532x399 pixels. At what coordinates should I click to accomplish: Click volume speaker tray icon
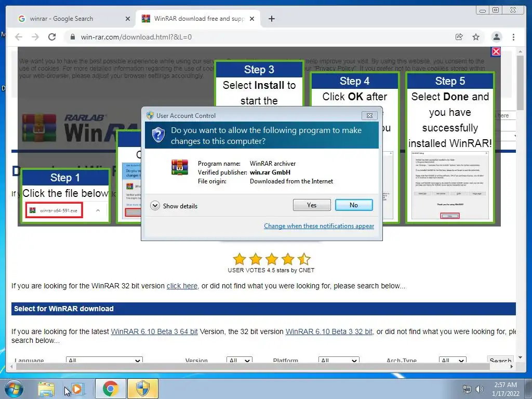click(x=480, y=389)
